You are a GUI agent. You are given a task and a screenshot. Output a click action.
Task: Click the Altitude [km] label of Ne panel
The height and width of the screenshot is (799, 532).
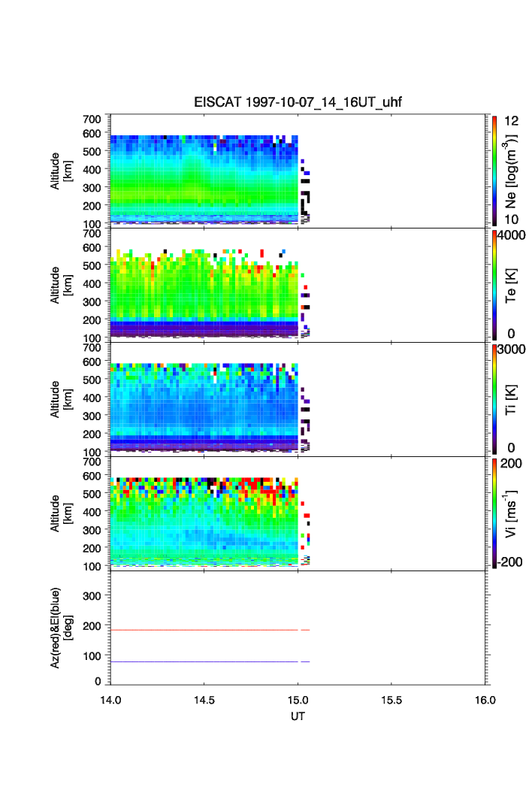(61, 171)
